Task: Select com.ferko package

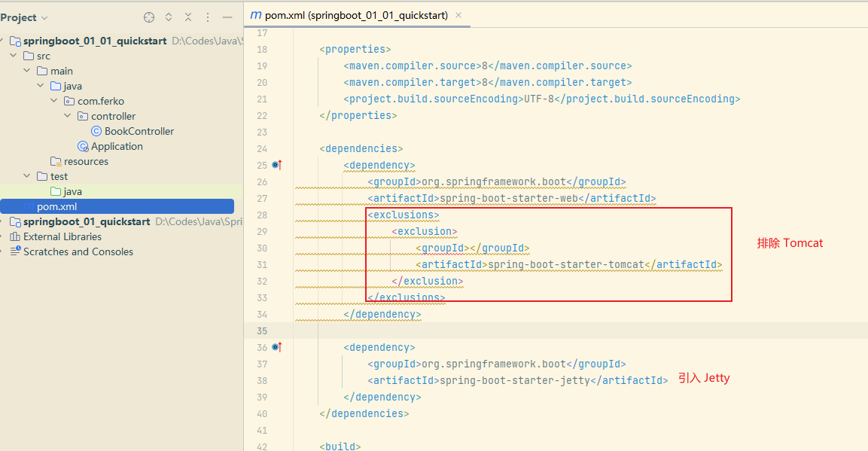Action: (x=101, y=101)
